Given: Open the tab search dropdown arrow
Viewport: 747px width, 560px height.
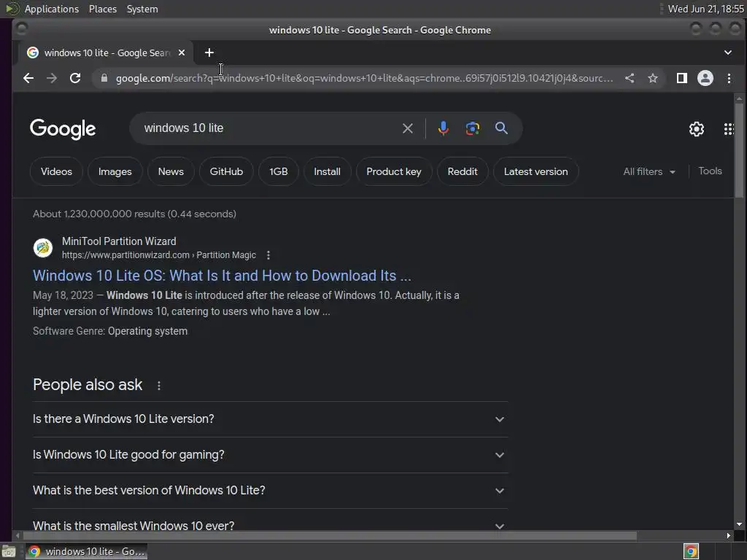Looking at the screenshot, I should (728, 52).
